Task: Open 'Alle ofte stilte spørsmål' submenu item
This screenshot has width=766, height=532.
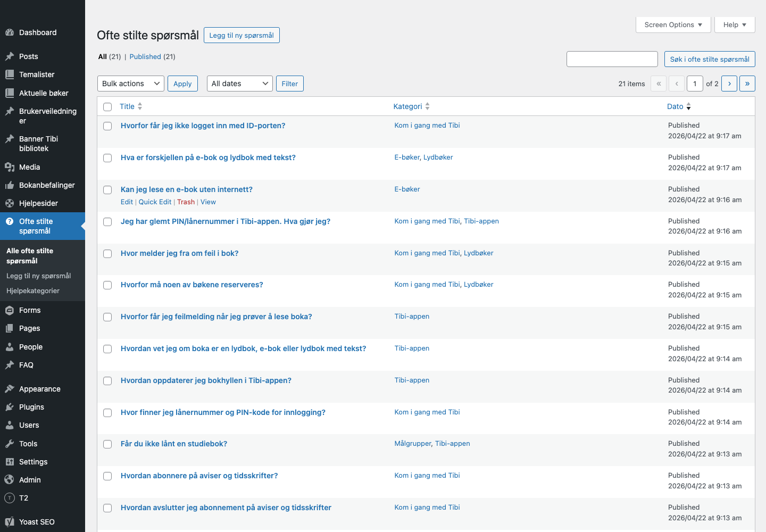Action: pos(30,256)
